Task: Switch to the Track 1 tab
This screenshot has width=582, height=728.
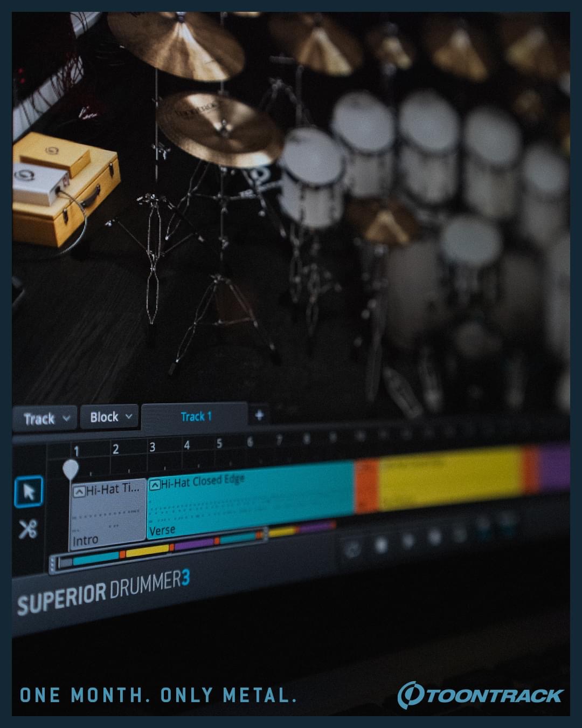Action: [x=196, y=416]
